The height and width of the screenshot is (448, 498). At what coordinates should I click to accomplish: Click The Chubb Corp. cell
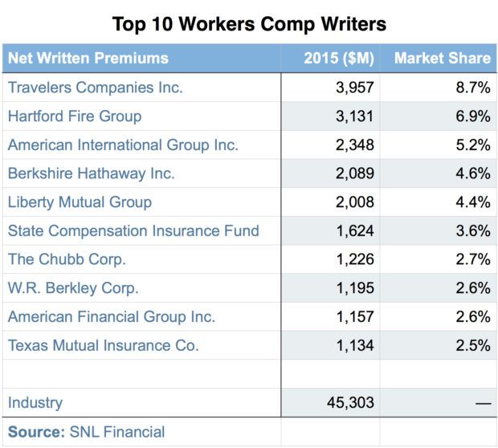click(67, 260)
